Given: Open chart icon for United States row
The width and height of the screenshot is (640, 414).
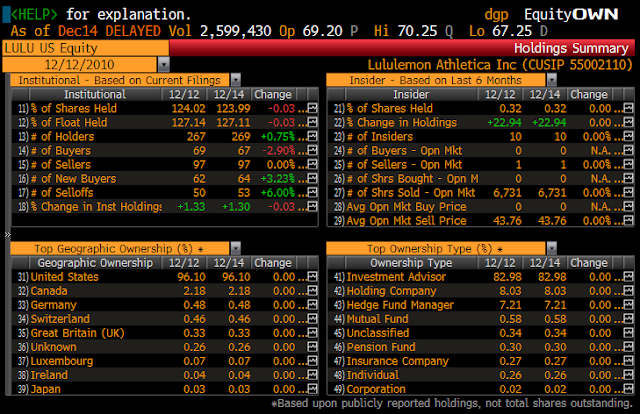Looking at the screenshot, I should tap(312, 277).
